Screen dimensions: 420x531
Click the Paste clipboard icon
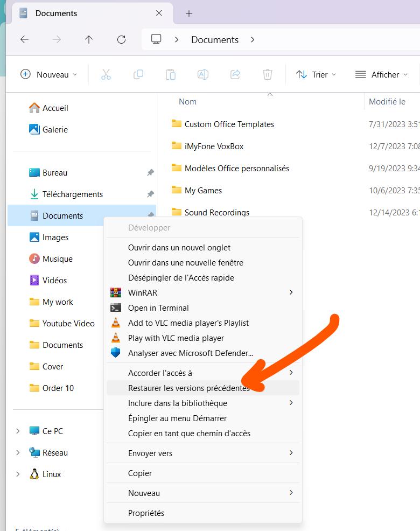170,74
